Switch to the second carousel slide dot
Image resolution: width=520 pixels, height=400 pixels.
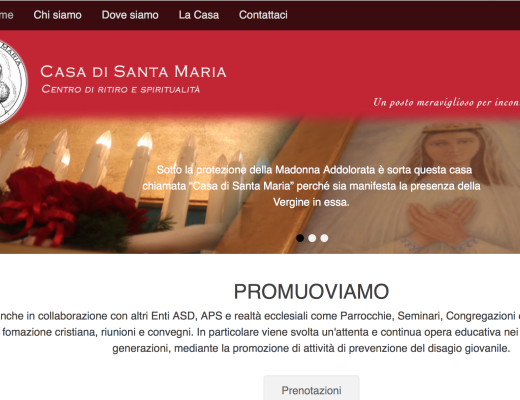(312, 238)
